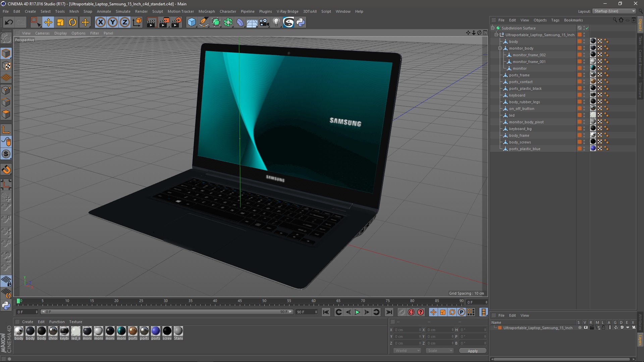This screenshot has width=644, height=362.
Task: Click timeline marker at frame 45
Action: [239, 301]
